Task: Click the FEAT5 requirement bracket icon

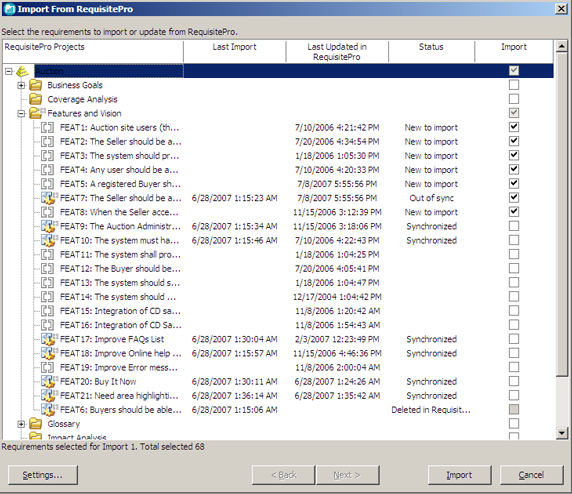Action: (x=47, y=184)
